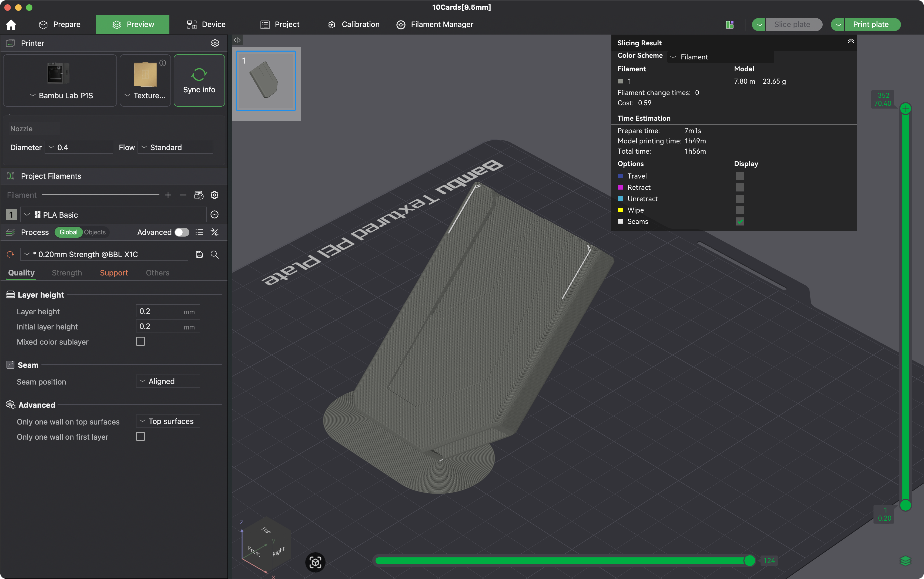The image size is (924, 579).
Task: Open filament settings gear icon
Action: [x=215, y=195]
